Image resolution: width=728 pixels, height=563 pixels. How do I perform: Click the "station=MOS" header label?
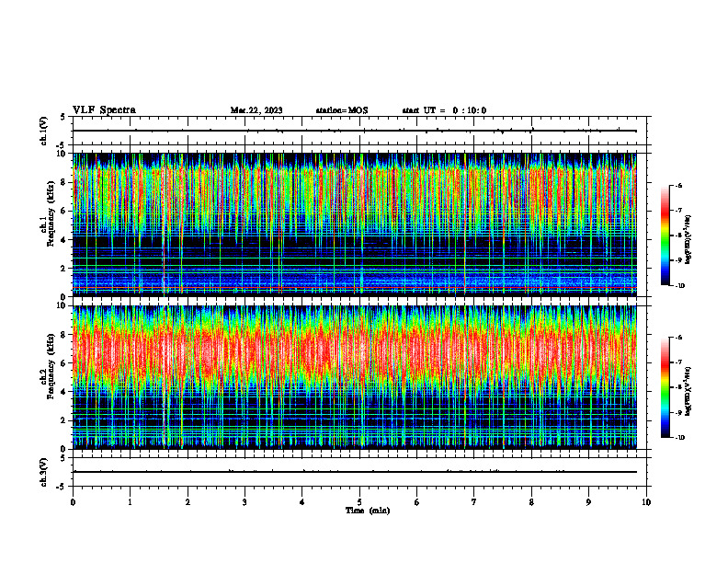coord(342,110)
